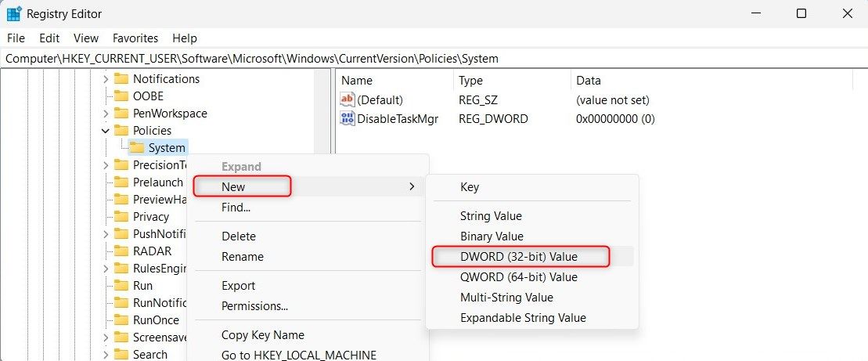Select the DisableTaskMgr DWORD value icon
The height and width of the screenshot is (361, 868).
point(348,119)
